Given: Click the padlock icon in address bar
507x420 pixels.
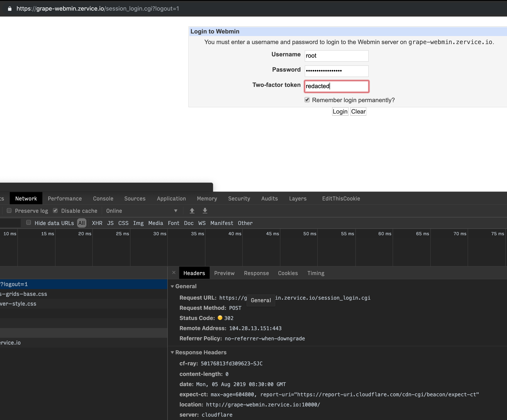Looking at the screenshot, I should coord(10,8).
